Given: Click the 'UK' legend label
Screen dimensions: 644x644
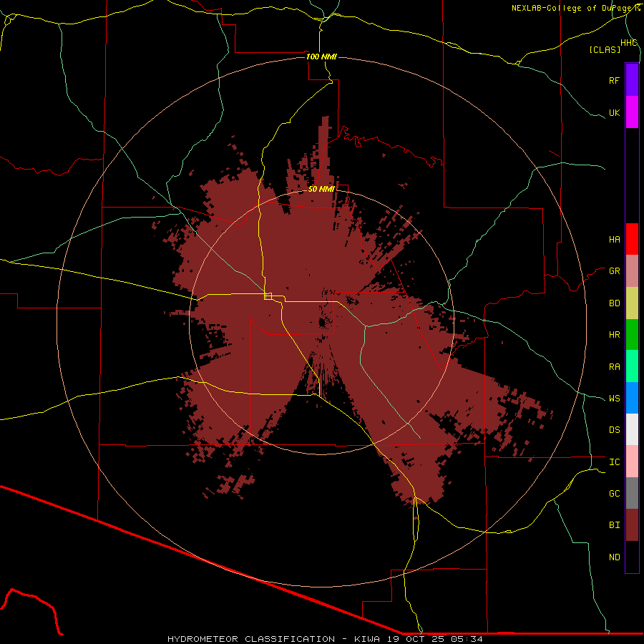Looking at the screenshot, I should (x=615, y=112).
